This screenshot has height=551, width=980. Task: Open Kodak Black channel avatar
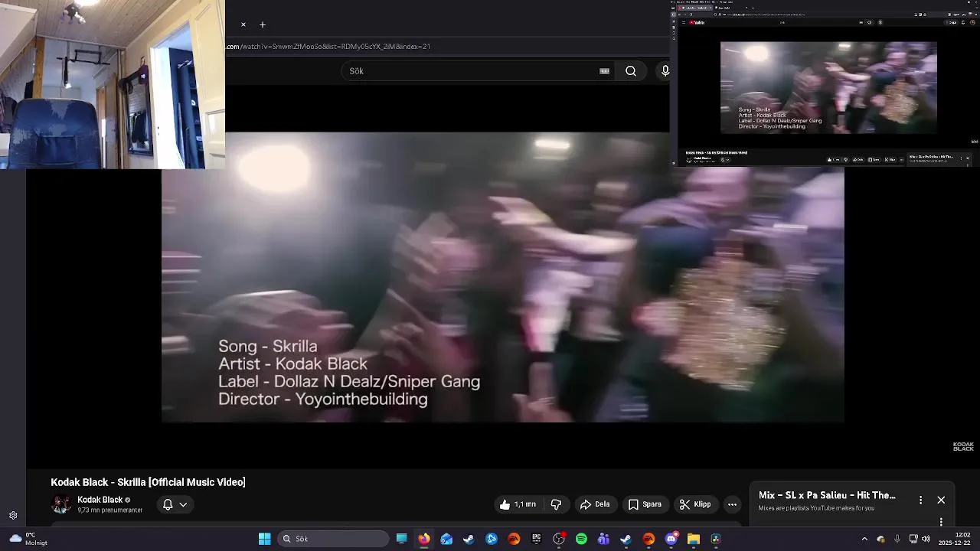(x=61, y=504)
